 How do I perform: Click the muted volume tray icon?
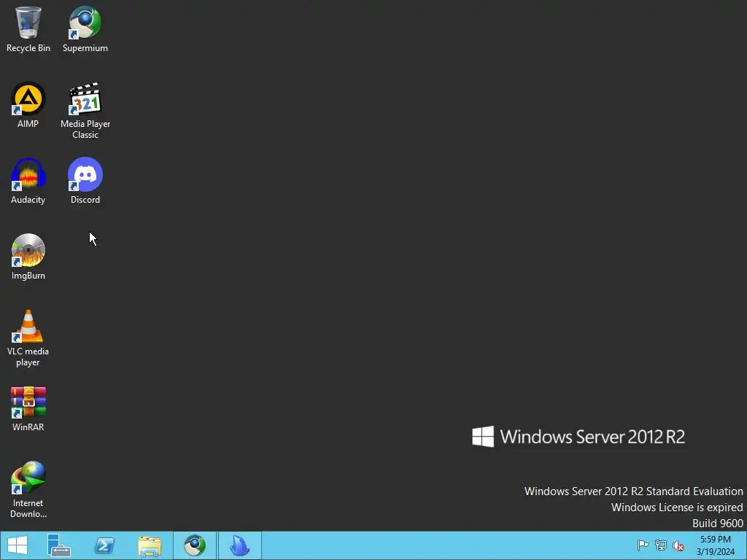[x=678, y=545]
